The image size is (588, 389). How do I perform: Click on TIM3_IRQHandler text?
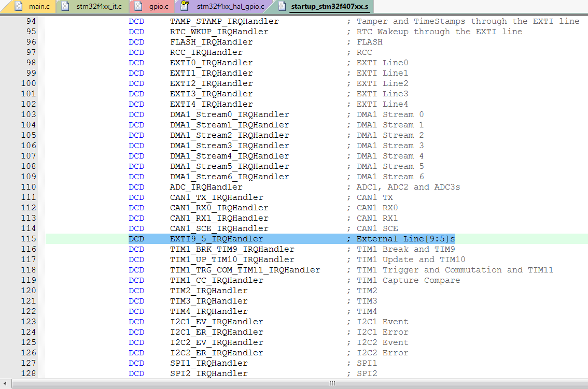click(x=208, y=301)
